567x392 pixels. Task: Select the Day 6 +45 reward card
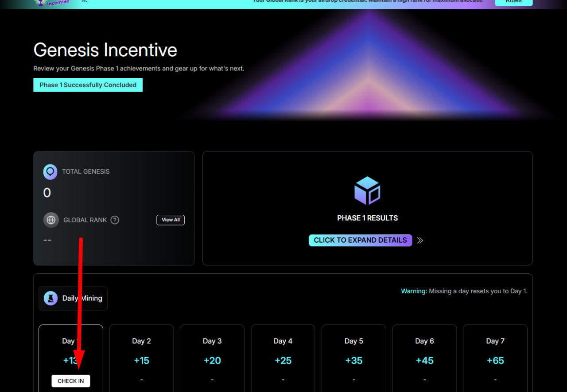(424, 358)
